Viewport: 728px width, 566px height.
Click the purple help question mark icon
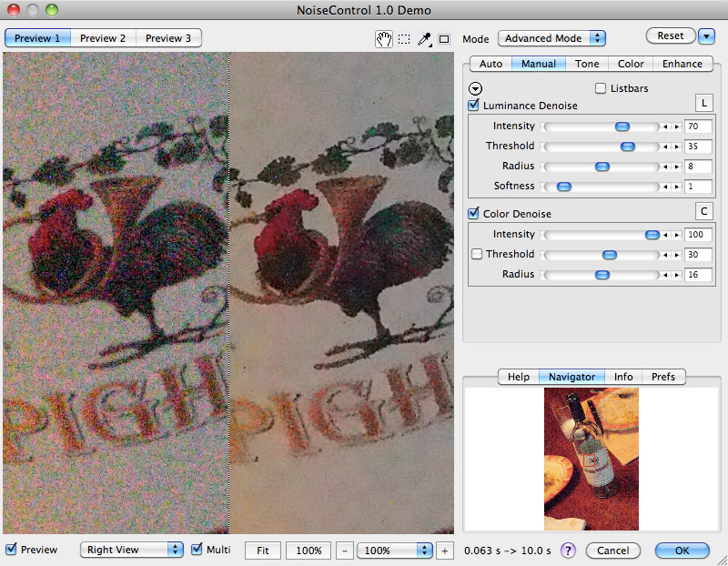coord(568,551)
